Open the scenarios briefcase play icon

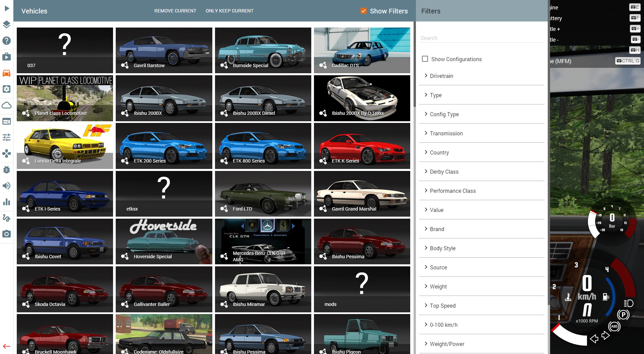click(7, 56)
